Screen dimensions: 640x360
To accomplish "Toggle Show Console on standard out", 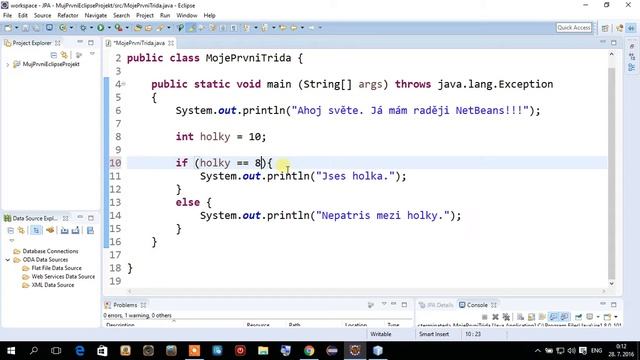I will [x=553, y=317].
